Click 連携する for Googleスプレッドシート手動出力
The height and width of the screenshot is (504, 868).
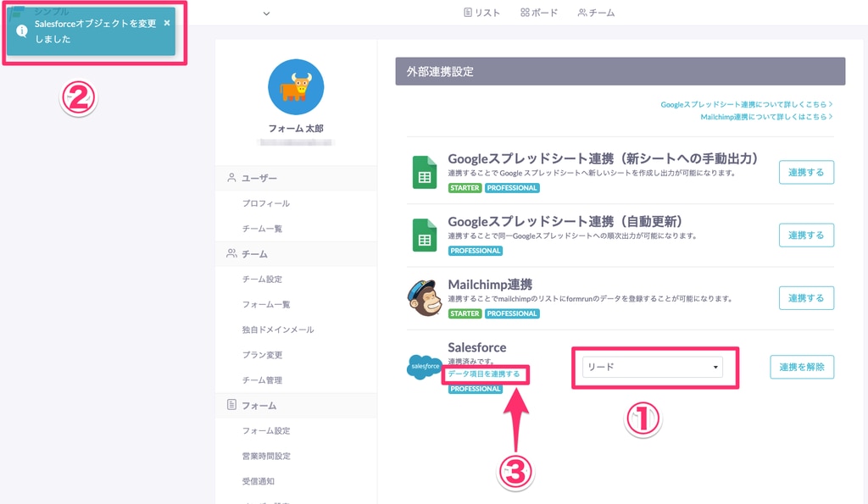click(806, 172)
